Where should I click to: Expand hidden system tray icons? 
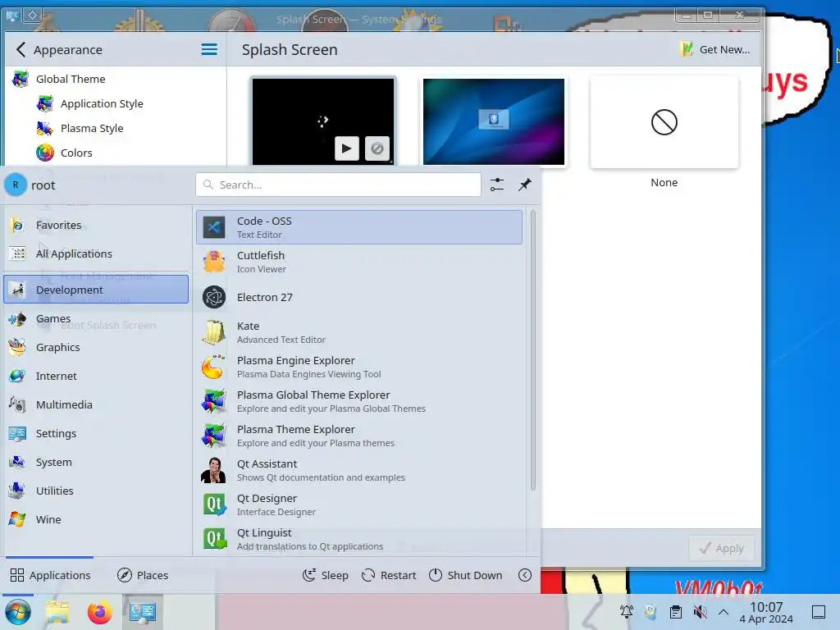click(724, 612)
